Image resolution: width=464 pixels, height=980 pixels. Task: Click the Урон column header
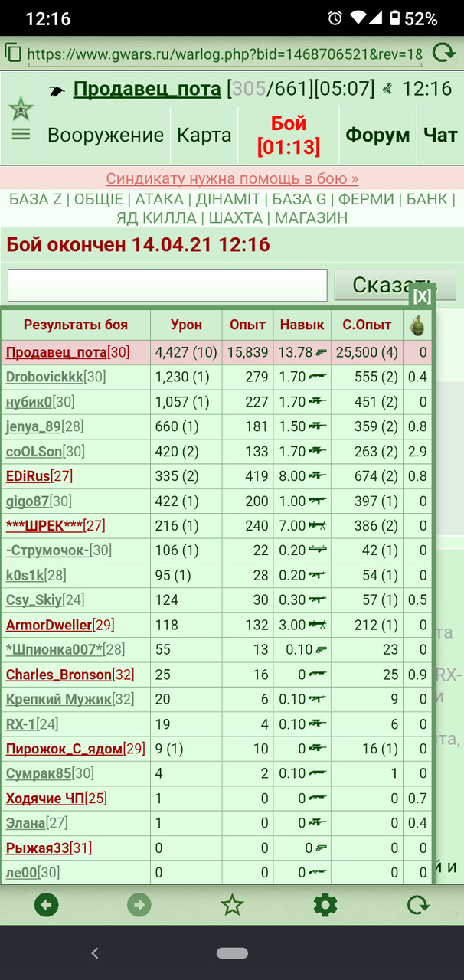click(186, 325)
